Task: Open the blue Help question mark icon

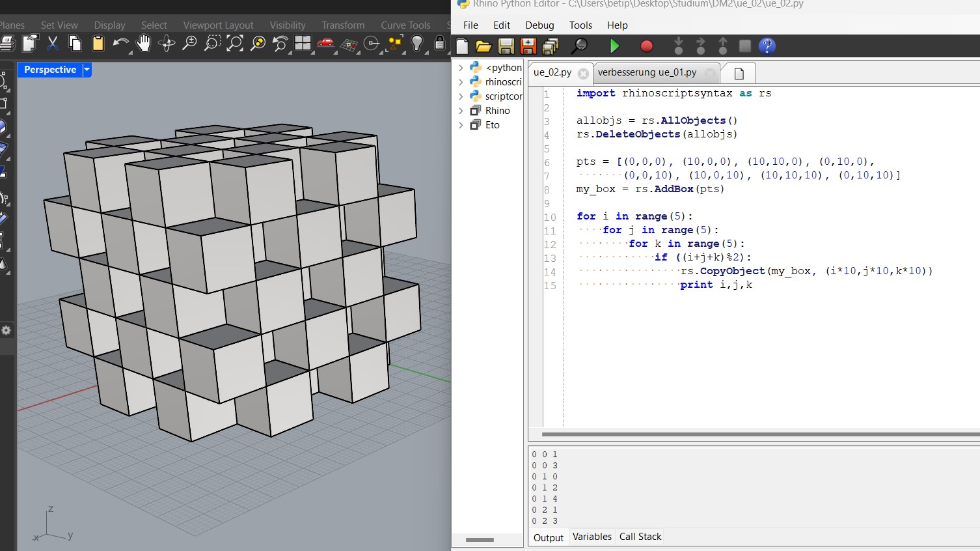Action: pyautogui.click(x=767, y=46)
